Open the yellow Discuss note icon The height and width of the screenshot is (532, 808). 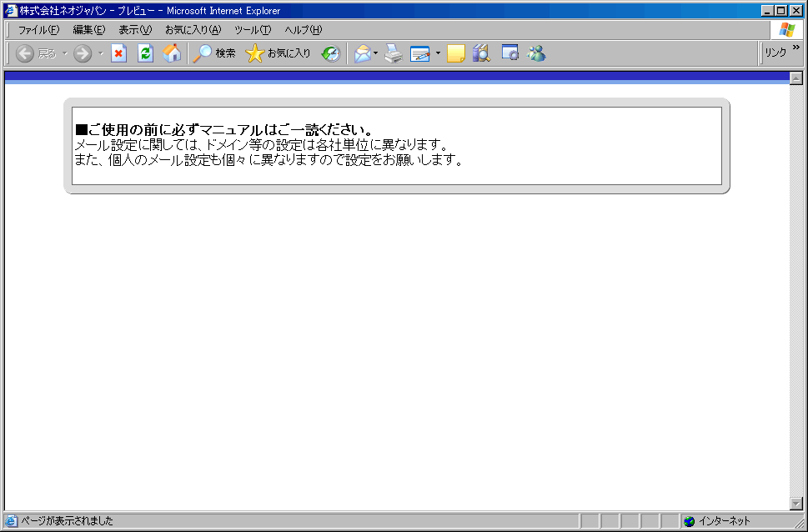point(455,53)
